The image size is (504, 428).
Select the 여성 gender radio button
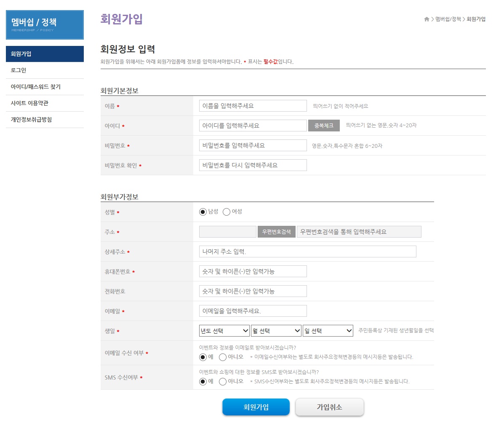click(x=227, y=212)
